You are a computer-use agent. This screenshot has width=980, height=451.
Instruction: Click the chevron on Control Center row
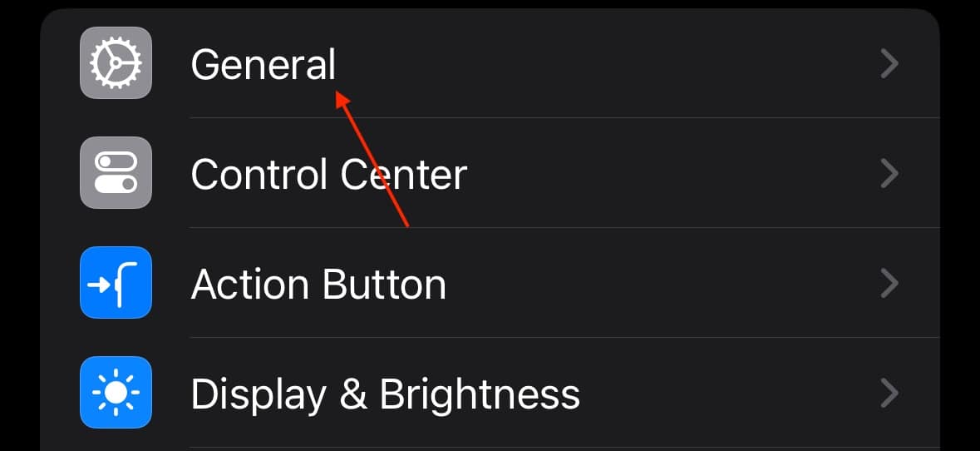tap(889, 174)
